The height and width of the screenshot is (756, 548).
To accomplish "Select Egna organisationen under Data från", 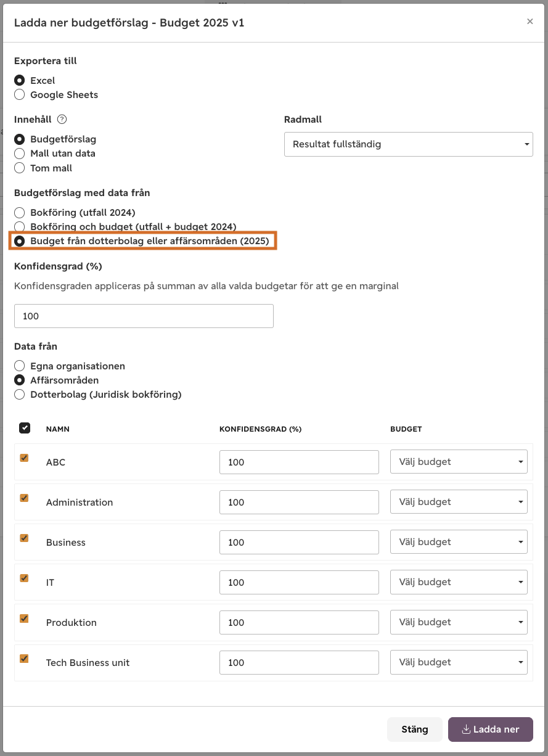I will [20, 366].
